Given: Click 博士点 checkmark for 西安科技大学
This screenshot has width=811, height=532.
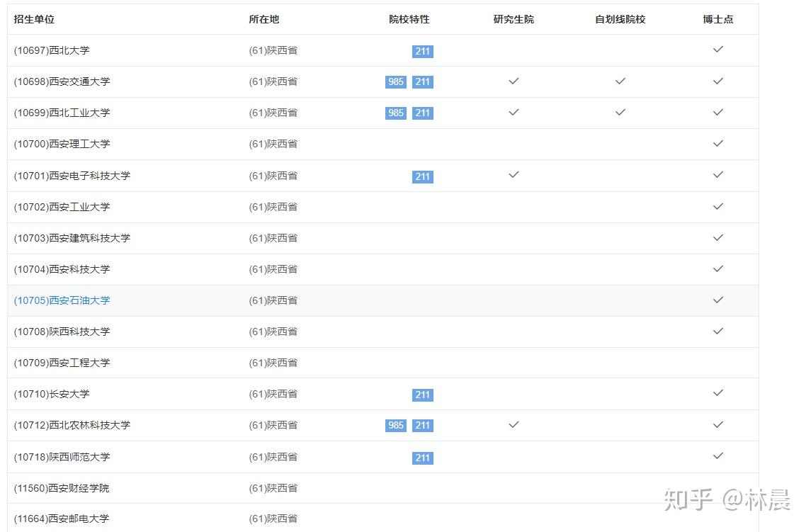Looking at the screenshot, I should point(718,268).
